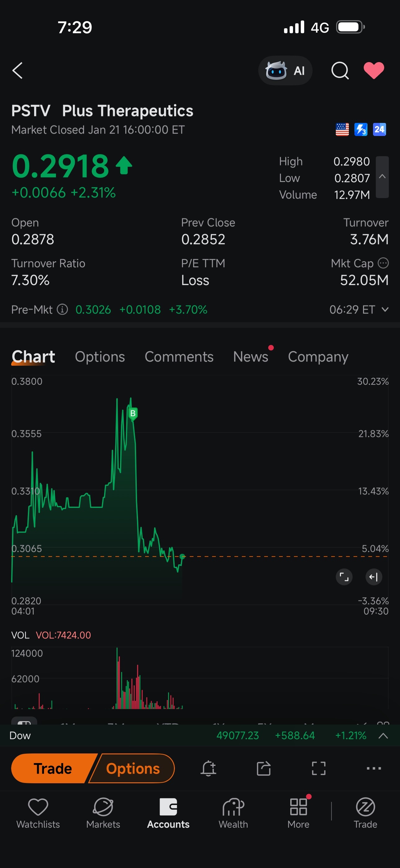The height and width of the screenshot is (868, 400).
Task: Tap the back arrow icon
Action: coord(17,70)
